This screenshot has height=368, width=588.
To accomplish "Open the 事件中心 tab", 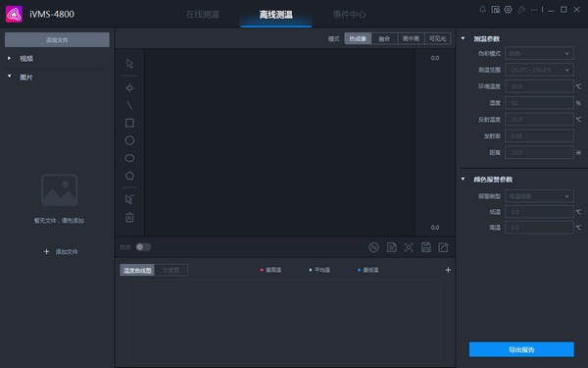I will (x=349, y=15).
